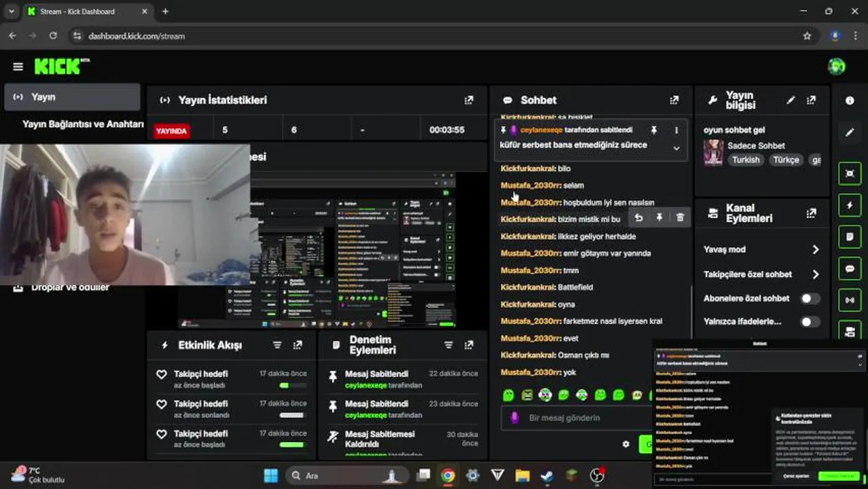Pop out the Yayın bilgisi panel
This screenshot has height=489, width=868.
(x=811, y=100)
